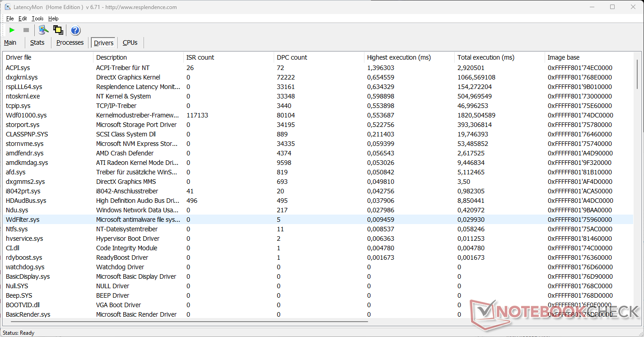Sort by the DPC count column header

pos(292,57)
